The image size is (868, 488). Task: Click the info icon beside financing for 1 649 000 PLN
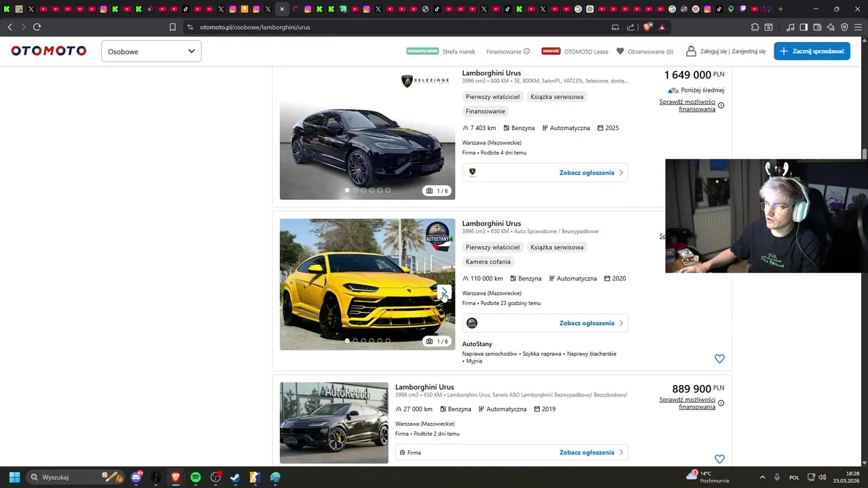[x=721, y=105]
